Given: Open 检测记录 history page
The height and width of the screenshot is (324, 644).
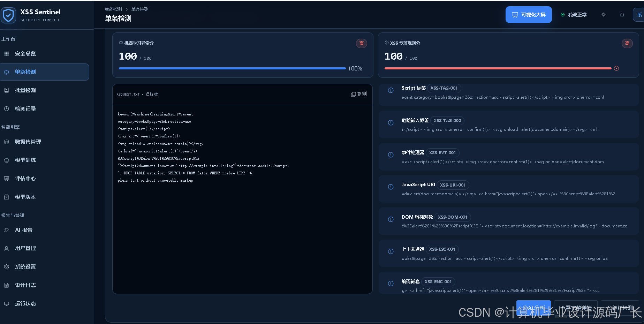Looking at the screenshot, I should (45, 109).
